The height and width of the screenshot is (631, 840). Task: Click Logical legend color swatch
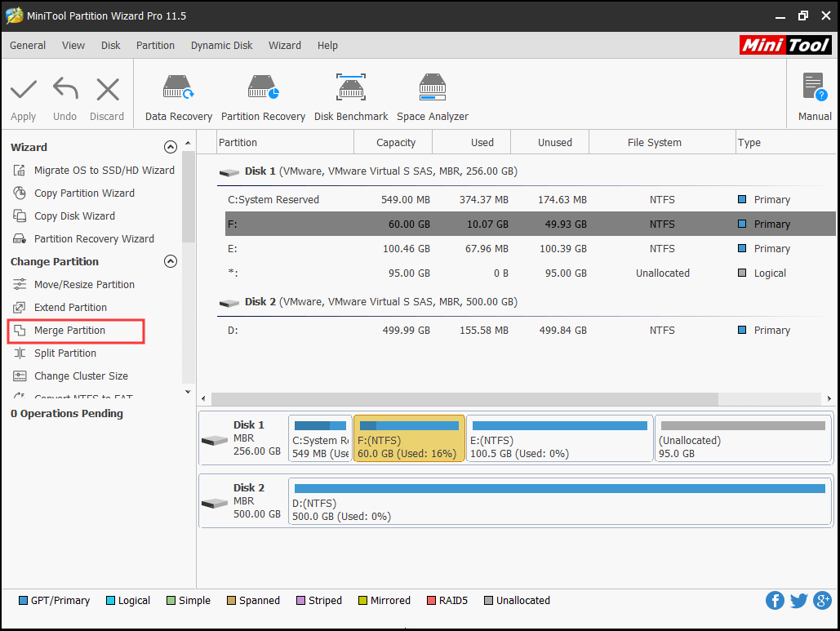[110, 601]
